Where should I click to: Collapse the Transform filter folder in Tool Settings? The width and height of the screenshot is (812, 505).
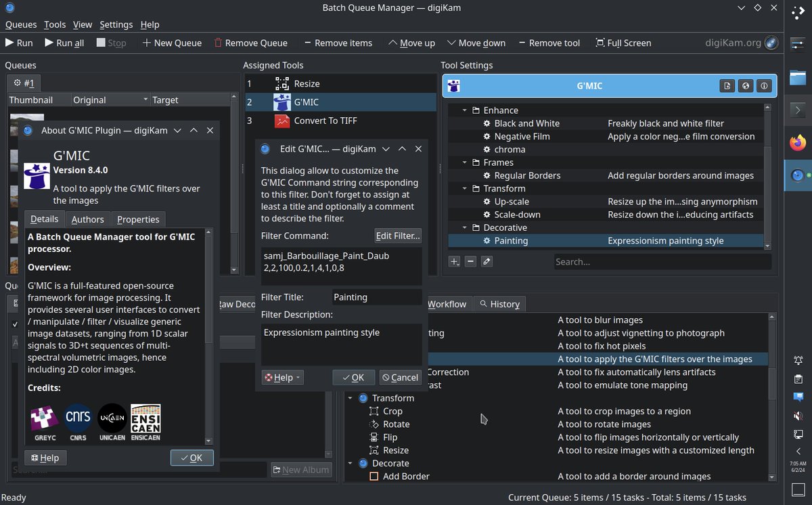464,189
